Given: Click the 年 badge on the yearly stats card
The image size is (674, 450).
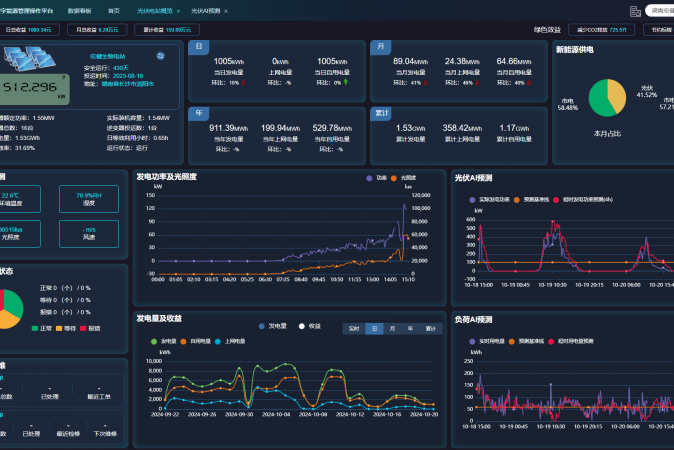Looking at the screenshot, I should [x=199, y=113].
